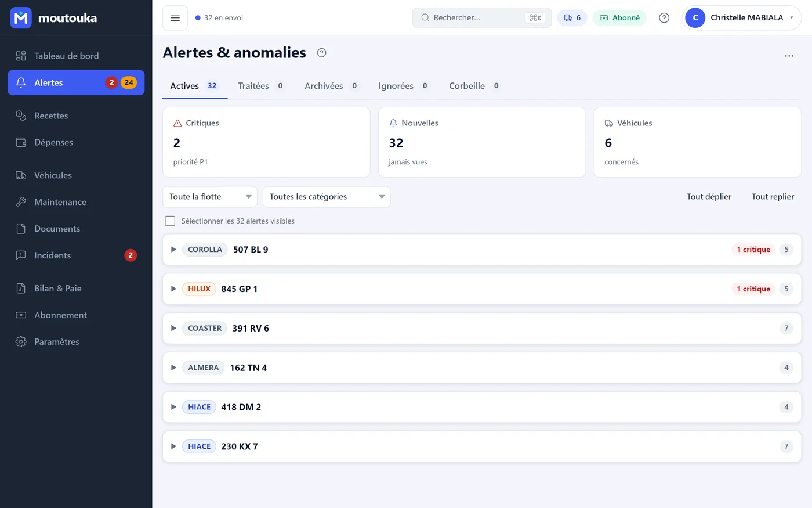Open the Alertes item in sidebar
Image resolution: width=812 pixels, height=508 pixels.
click(x=76, y=82)
